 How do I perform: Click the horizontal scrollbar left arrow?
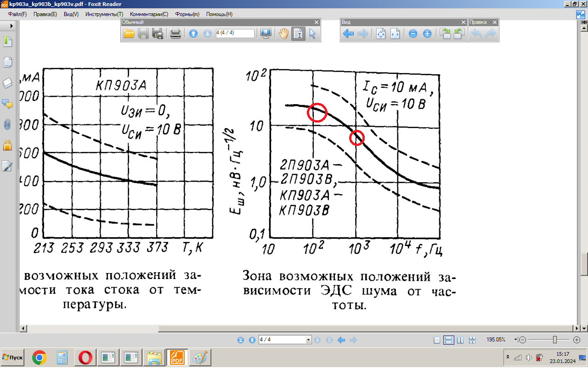point(23,329)
